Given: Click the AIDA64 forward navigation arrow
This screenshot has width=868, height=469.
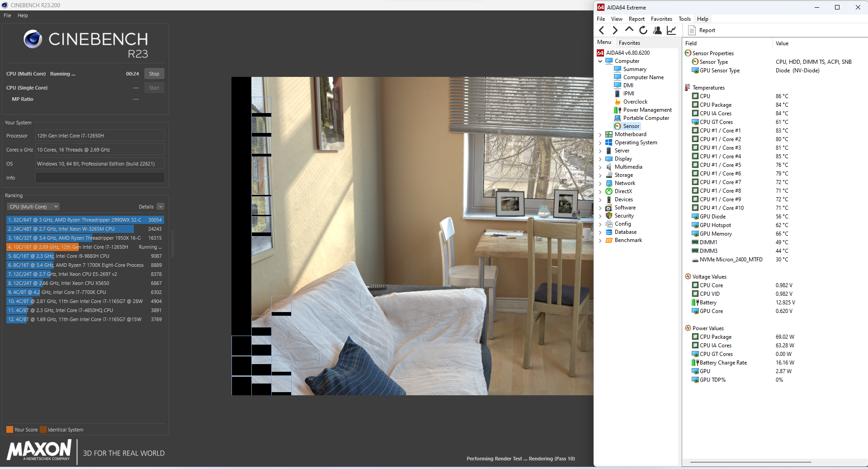Looking at the screenshot, I should [x=615, y=30].
